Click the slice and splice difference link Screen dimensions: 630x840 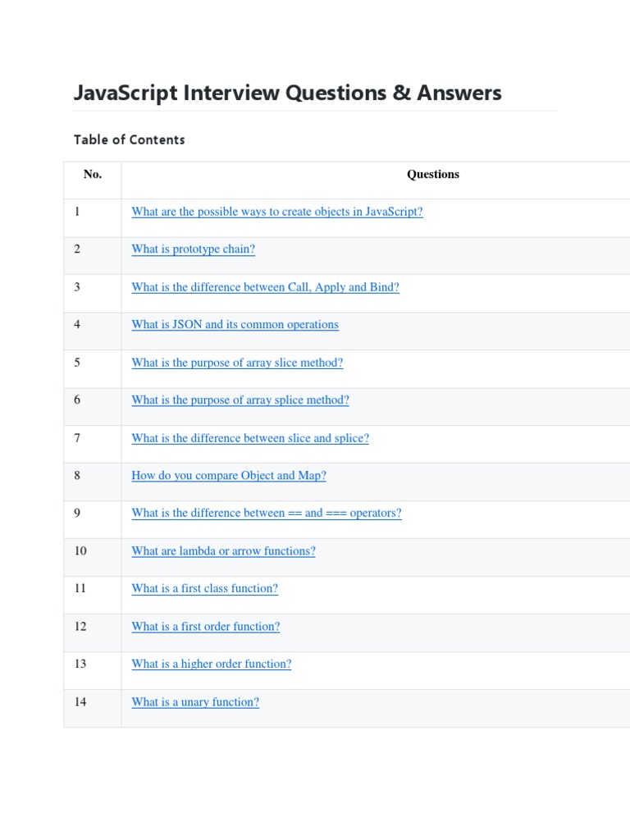point(250,438)
